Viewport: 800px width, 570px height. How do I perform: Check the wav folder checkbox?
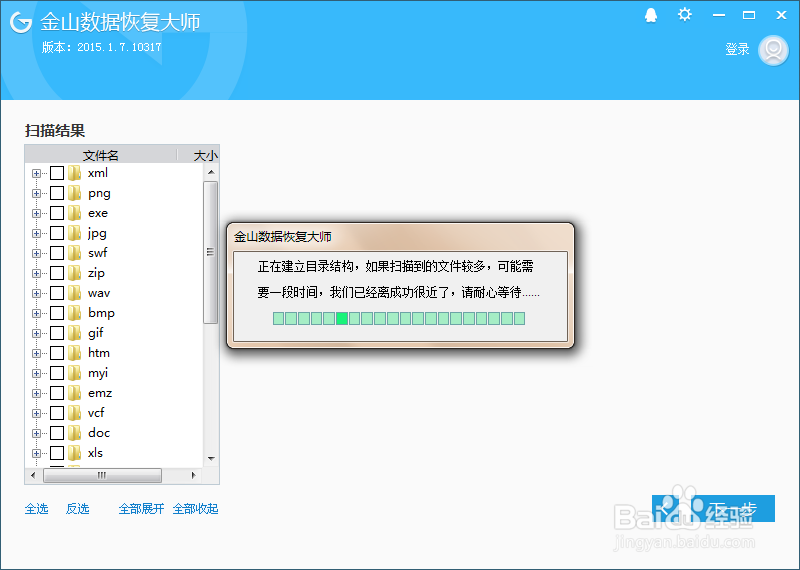tap(57, 293)
